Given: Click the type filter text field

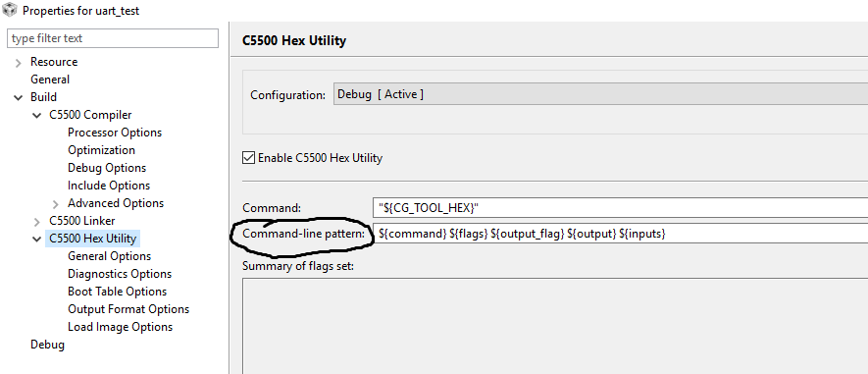Looking at the screenshot, I should pyautogui.click(x=113, y=38).
